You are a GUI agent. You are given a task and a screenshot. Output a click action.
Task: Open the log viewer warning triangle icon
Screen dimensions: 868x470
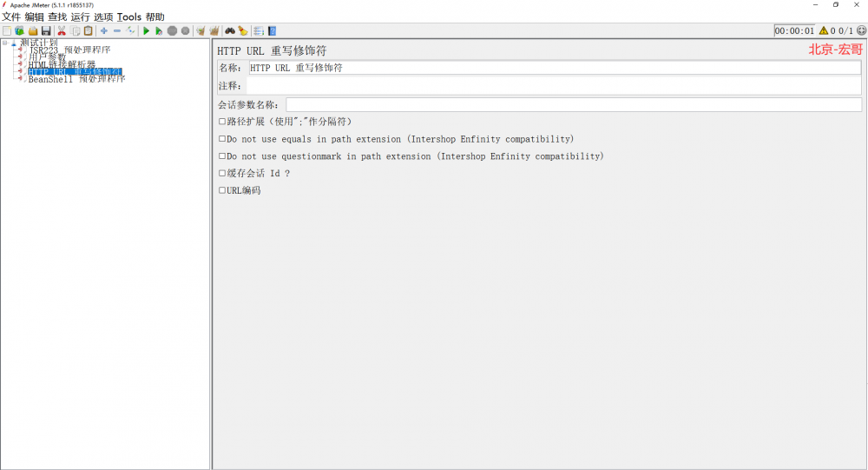click(x=823, y=31)
